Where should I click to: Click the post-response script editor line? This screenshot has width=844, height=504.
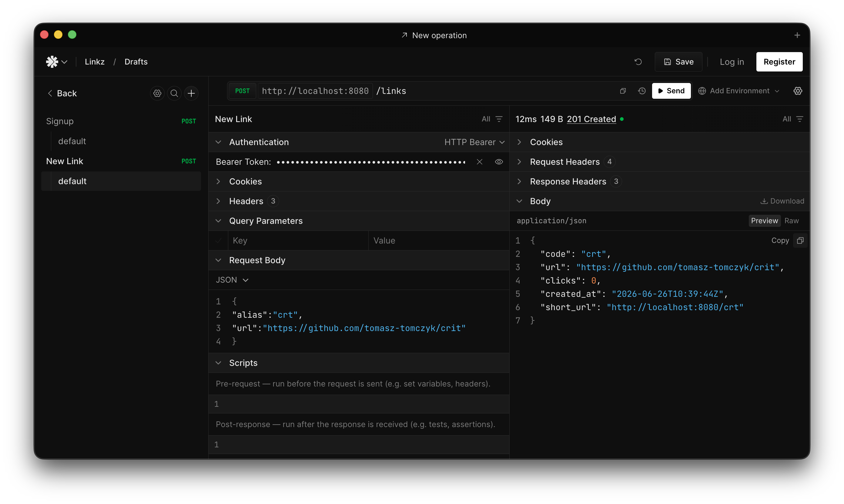[359, 445]
